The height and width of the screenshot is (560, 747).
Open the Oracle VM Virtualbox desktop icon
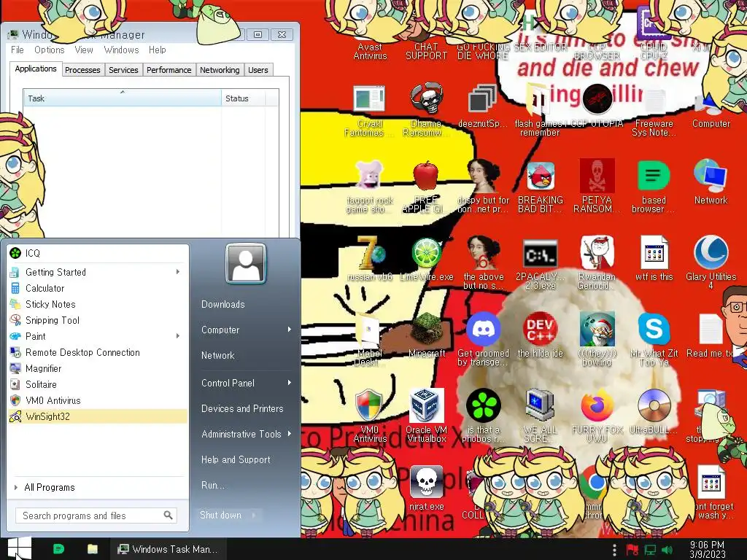click(x=426, y=416)
